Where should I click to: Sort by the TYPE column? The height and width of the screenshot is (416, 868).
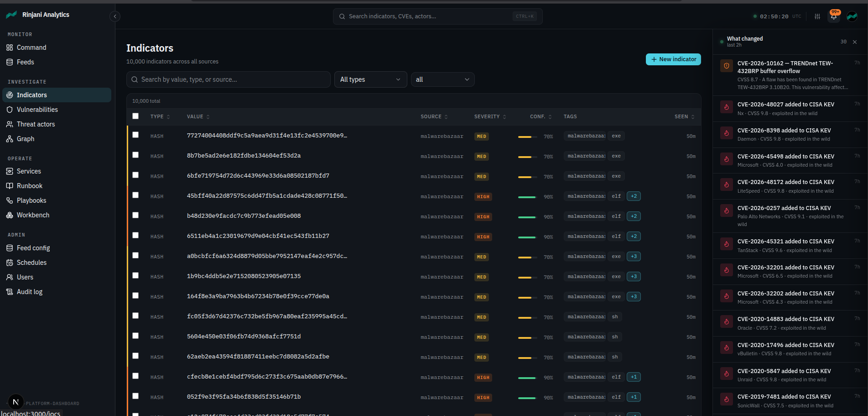pyautogui.click(x=160, y=117)
